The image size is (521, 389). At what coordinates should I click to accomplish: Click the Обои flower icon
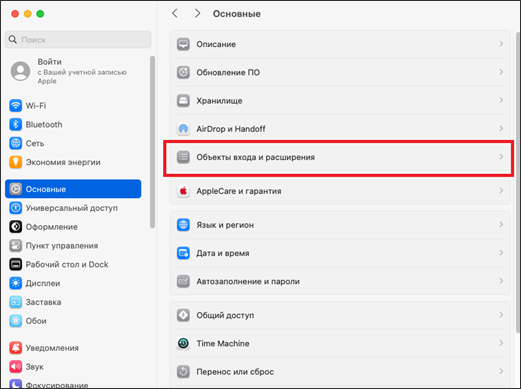point(15,321)
